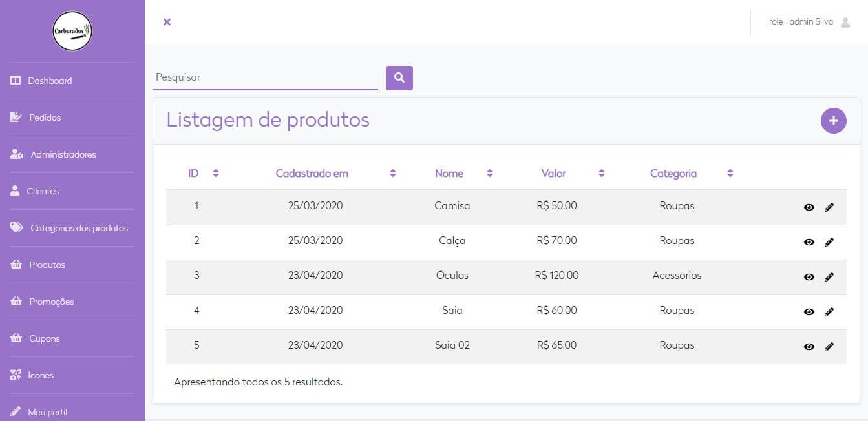Navigate to Cupons page
The image size is (868, 421).
click(x=44, y=338)
